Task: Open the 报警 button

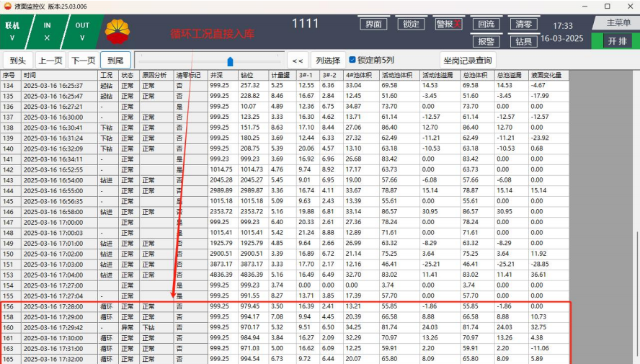Action: [486, 41]
